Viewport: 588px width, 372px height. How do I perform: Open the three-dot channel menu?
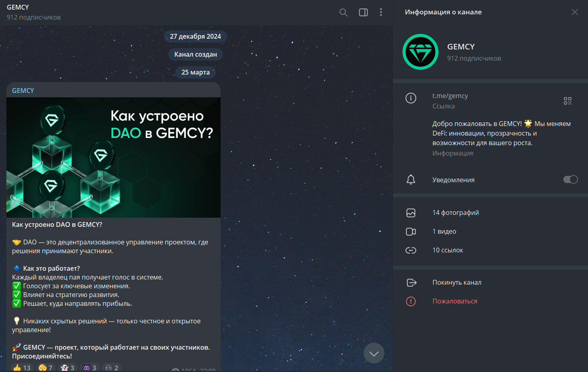(x=381, y=12)
